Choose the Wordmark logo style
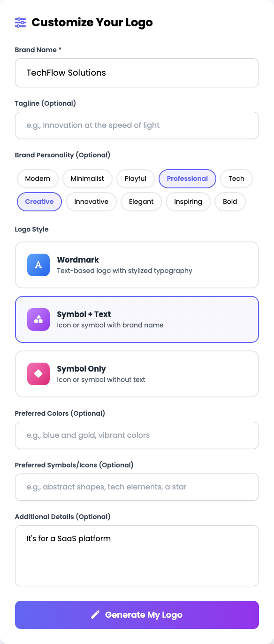Screen dimensions: 274x644 pyautogui.click(x=137, y=265)
